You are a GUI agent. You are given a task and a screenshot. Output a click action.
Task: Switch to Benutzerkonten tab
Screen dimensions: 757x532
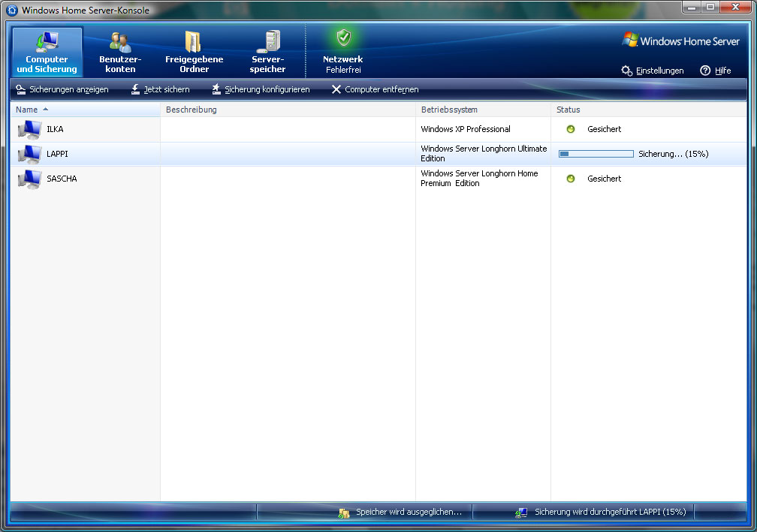(x=120, y=52)
